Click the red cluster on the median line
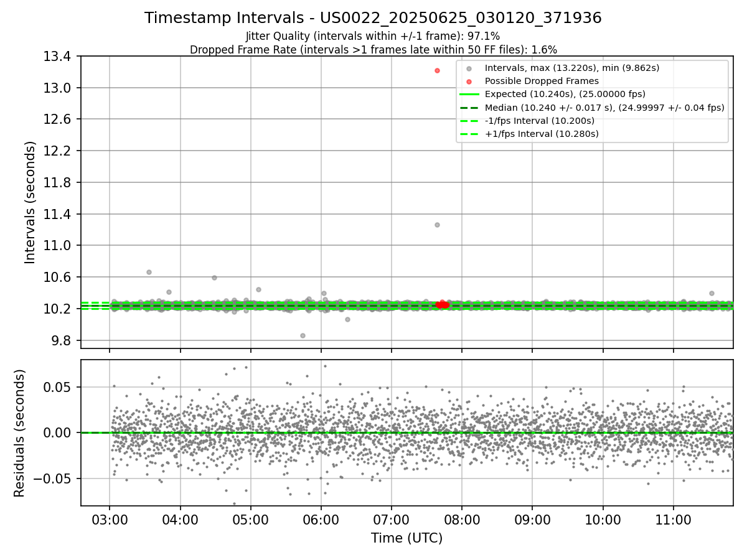 pos(443,304)
